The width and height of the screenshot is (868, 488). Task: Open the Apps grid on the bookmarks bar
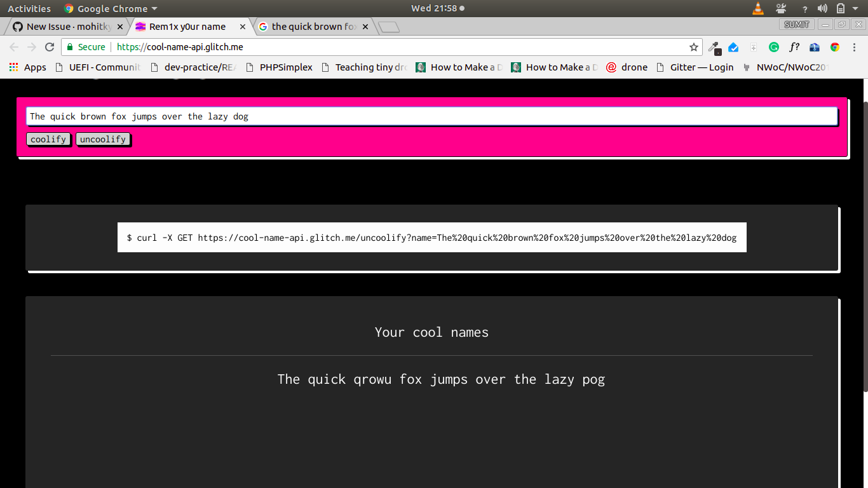(x=13, y=67)
